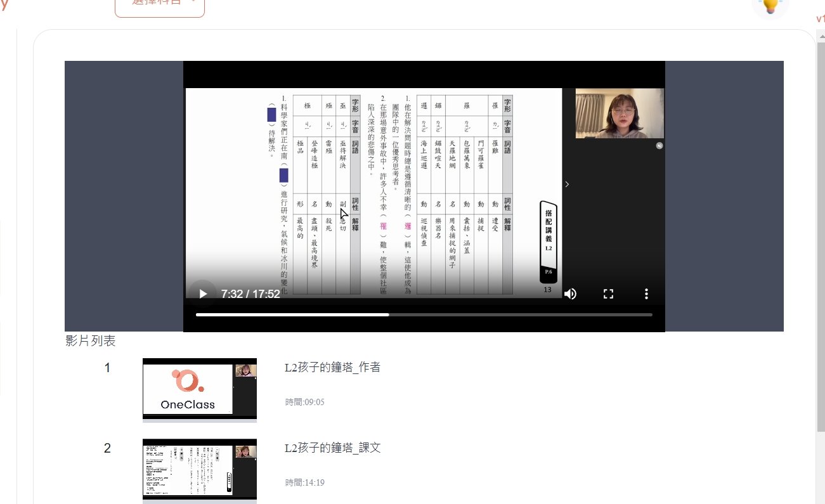
Task: Select the L2孩子的鐘塔_課文 video title
Action: click(333, 448)
